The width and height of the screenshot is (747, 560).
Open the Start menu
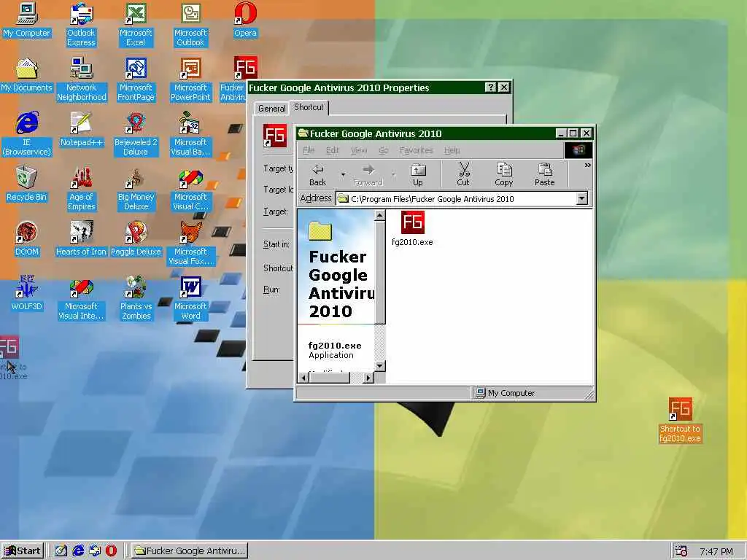[x=23, y=551]
